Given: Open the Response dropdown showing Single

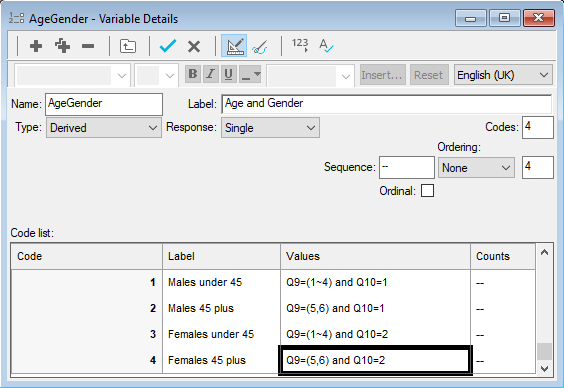Looking at the screenshot, I should click(270, 128).
